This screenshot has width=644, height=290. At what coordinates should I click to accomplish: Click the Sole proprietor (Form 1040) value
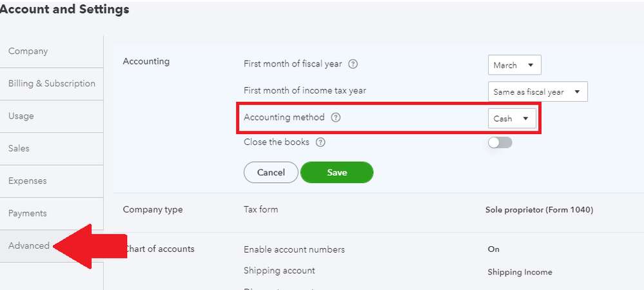pyautogui.click(x=539, y=210)
